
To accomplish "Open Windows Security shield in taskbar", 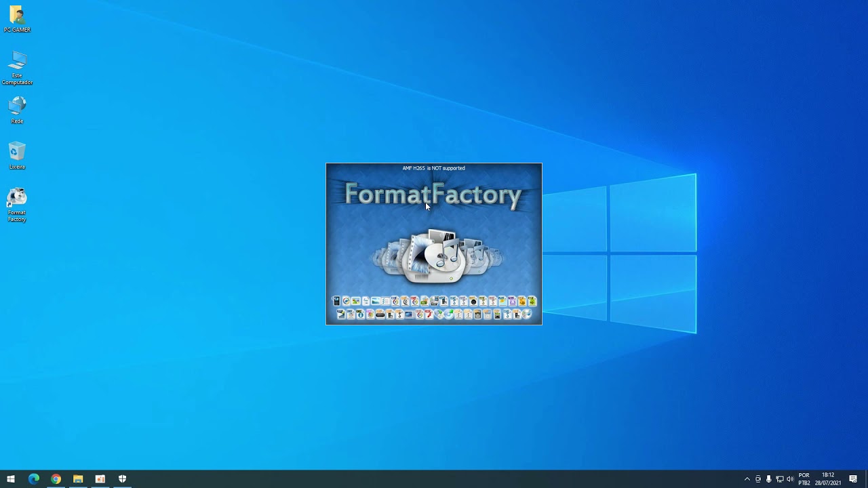I will (122, 479).
